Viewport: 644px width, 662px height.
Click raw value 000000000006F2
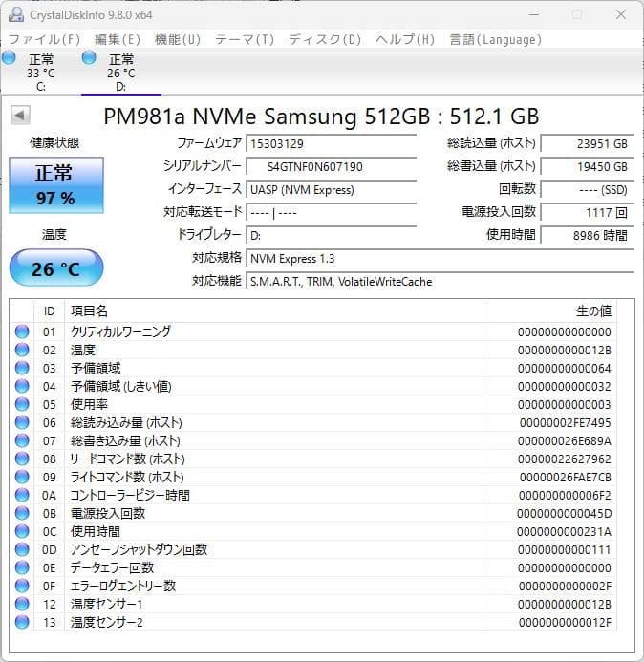pos(565,495)
